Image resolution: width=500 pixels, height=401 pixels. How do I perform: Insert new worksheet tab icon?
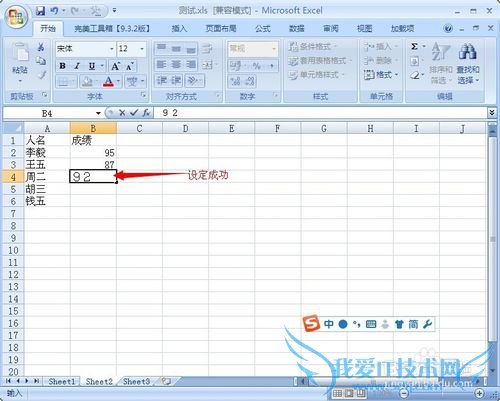point(166,381)
